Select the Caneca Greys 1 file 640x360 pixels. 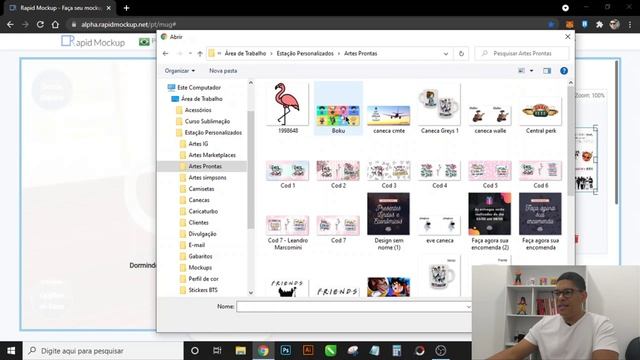(440, 109)
